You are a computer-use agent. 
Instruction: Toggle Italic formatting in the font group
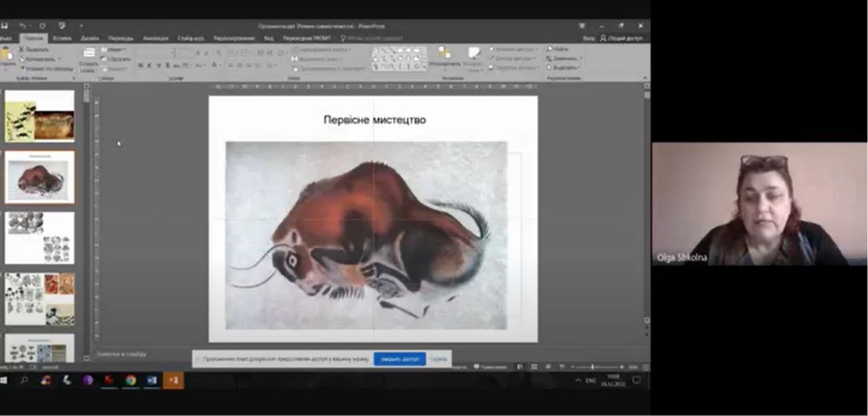point(149,66)
